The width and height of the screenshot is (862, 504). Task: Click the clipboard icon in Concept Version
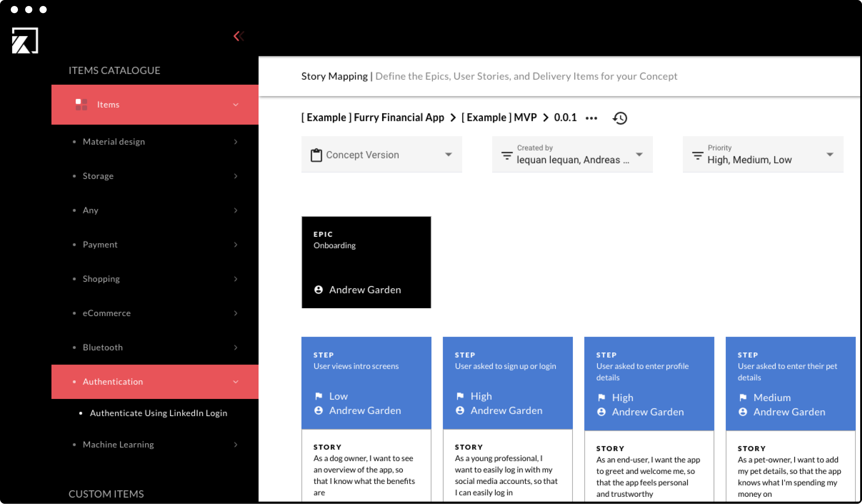point(316,155)
